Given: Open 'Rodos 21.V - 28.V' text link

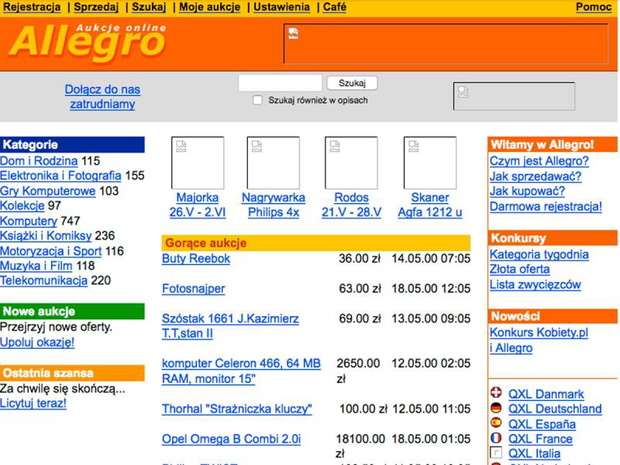Looking at the screenshot, I should click(x=351, y=205).
